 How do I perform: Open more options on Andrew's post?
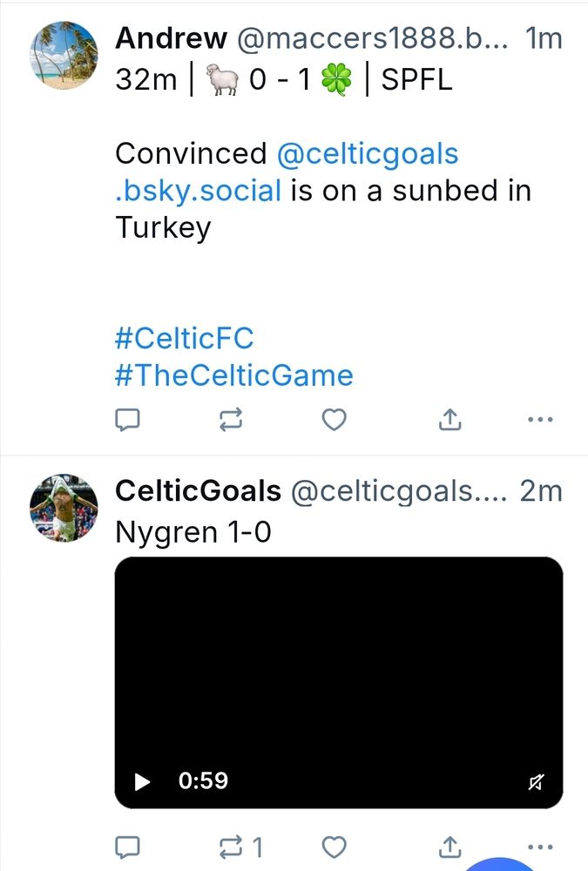click(x=540, y=420)
